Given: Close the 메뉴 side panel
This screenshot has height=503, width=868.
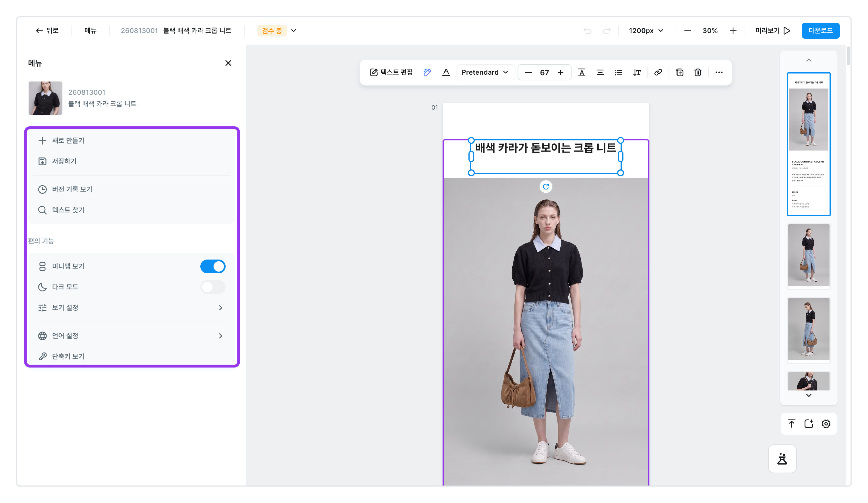Looking at the screenshot, I should click(228, 63).
